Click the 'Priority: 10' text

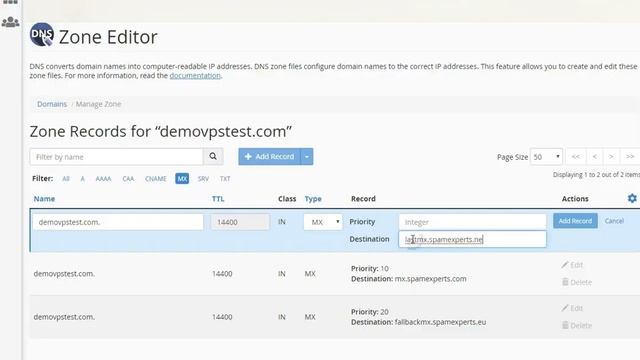[x=370, y=269]
